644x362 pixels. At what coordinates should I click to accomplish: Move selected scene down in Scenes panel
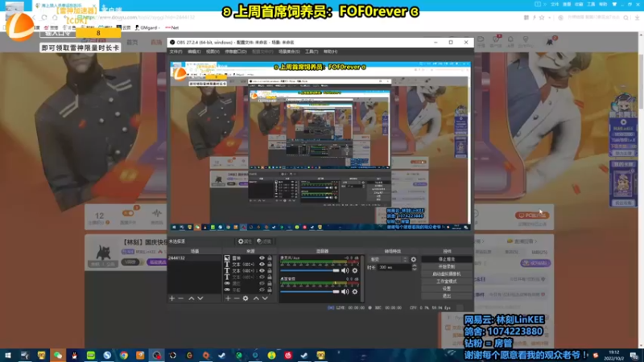200,298
